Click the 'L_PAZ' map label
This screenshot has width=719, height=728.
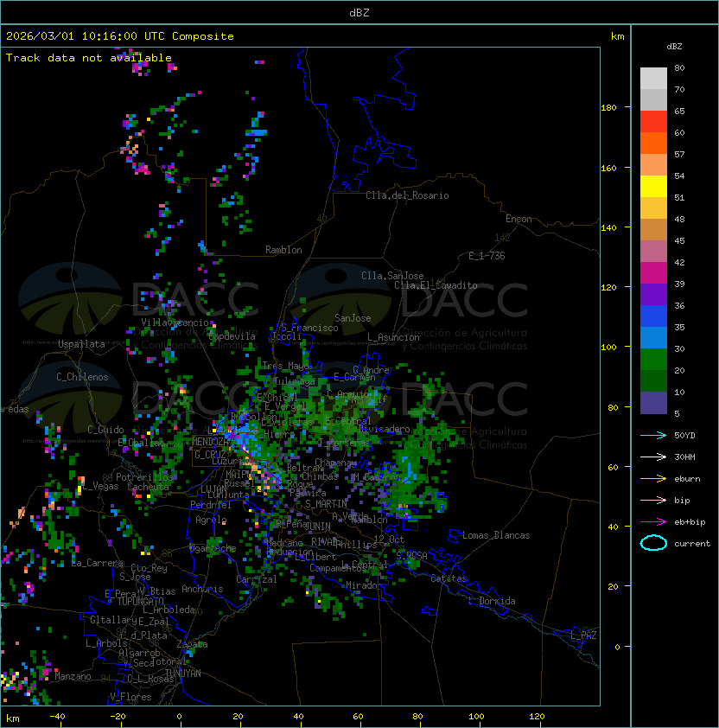pyautogui.click(x=583, y=635)
